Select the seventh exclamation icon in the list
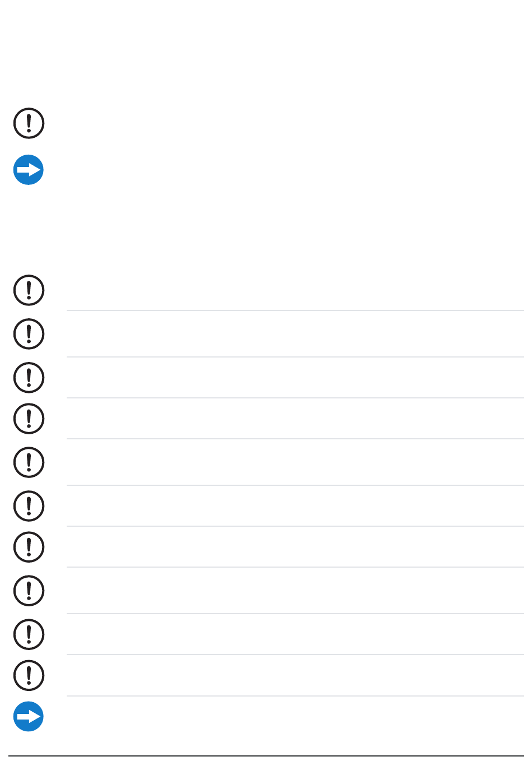Viewport: 532px width, 775px height. point(29,547)
